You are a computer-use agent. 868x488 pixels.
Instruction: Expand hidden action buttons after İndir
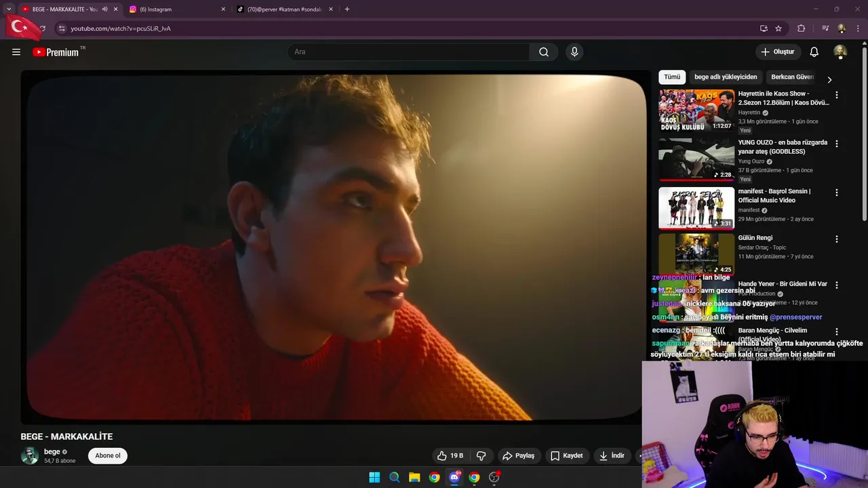pyautogui.click(x=639, y=456)
